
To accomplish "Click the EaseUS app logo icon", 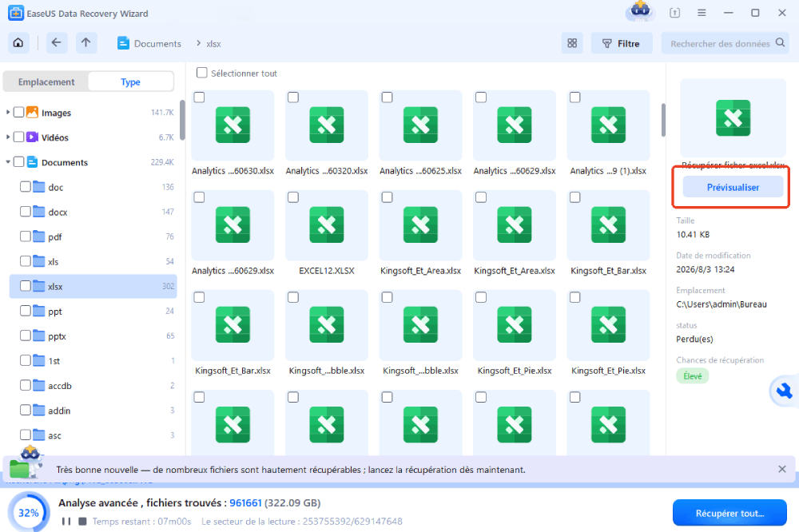I will click(x=16, y=14).
